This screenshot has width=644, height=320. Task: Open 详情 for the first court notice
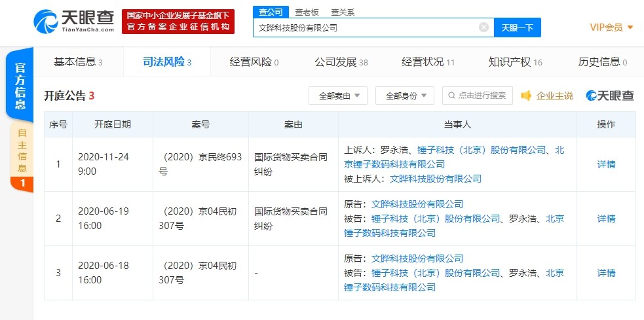pos(606,164)
